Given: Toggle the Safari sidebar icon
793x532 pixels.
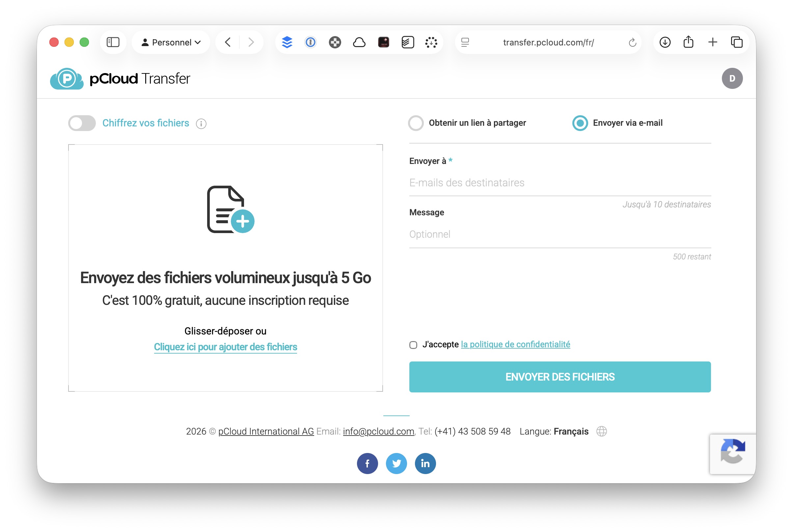Looking at the screenshot, I should tap(113, 42).
